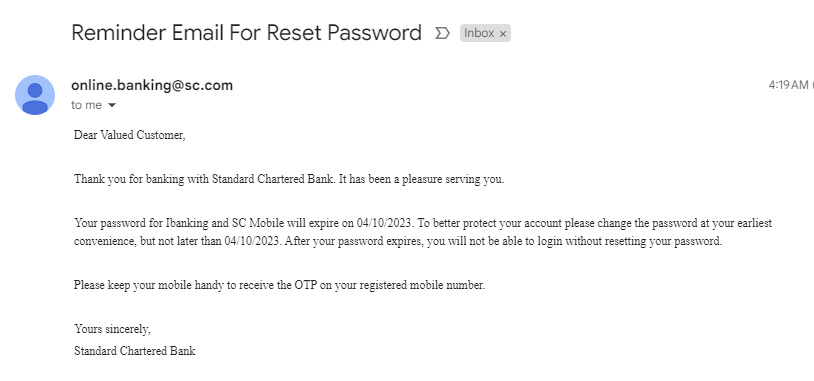Click the importance marker beside the subject
814x381 pixels.
442,33
